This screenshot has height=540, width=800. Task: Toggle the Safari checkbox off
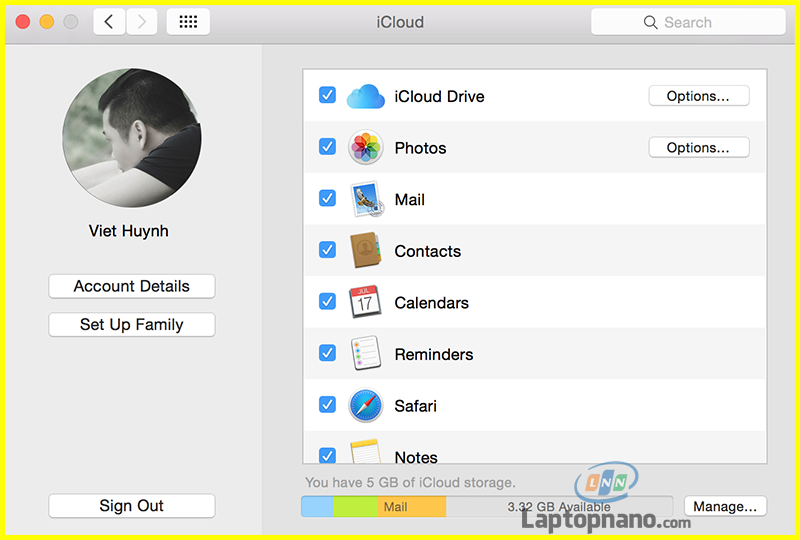point(327,405)
